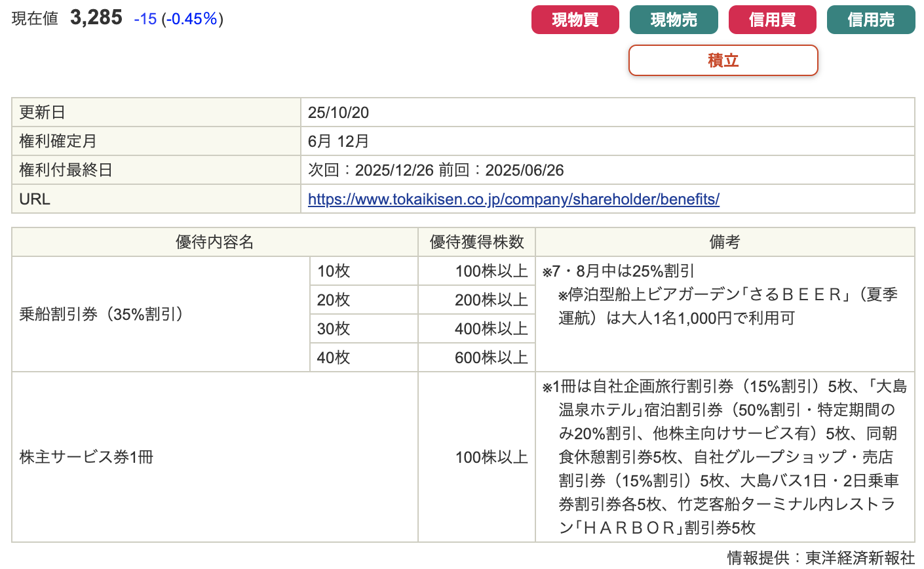924x569 pixels.
Task: Click the 東洋経済新報社 information provider text
Action: pos(859,558)
